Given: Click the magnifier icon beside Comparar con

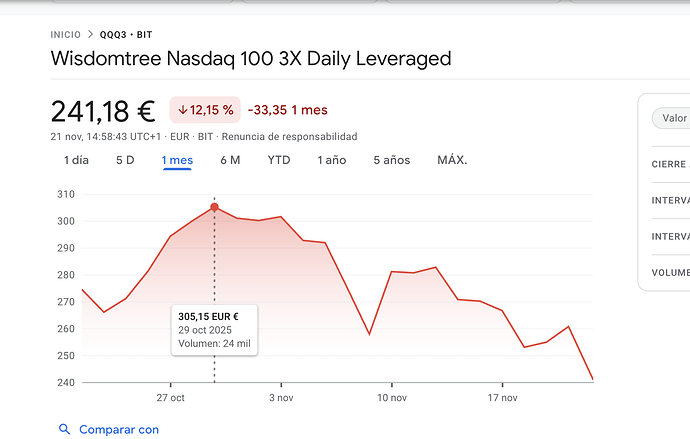Looking at the screenshot, I should (x=65, y=429).
